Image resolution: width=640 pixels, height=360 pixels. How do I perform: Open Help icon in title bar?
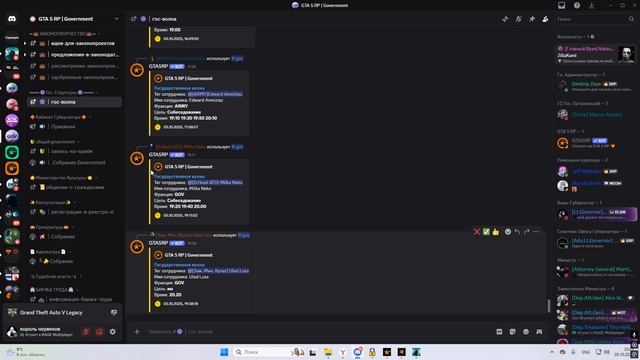[x=577, y=5]
